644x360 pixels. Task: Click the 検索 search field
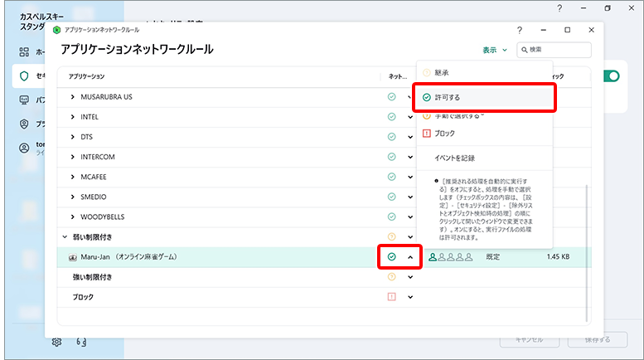pyautogui.click(x=554, y=50)
